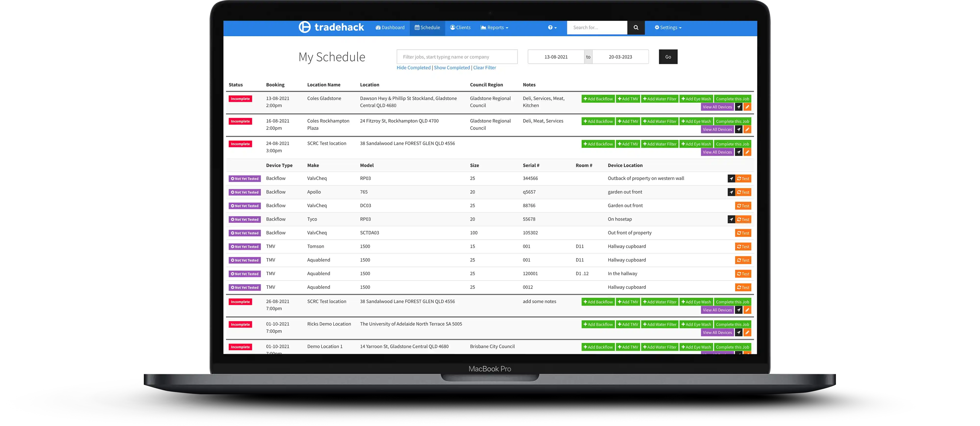The image size is (980, 426).
Task: Expand the Reports dropdown menu
Action: point(494,27)
